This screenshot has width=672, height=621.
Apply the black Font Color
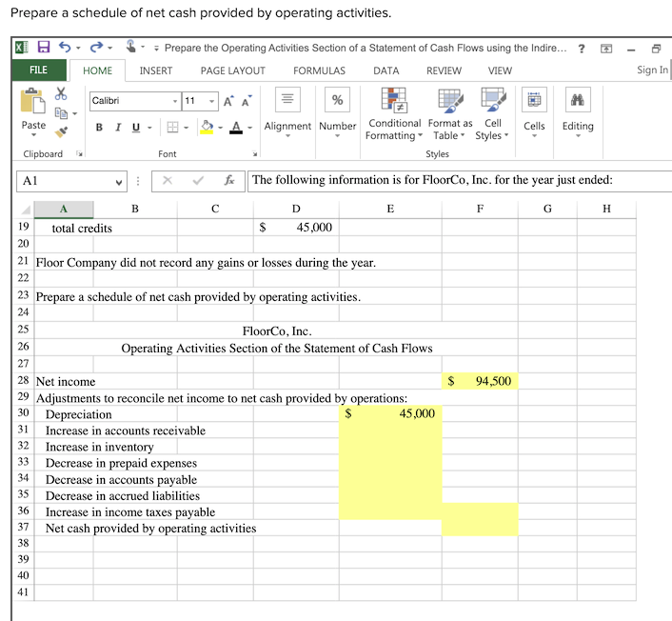[x=236, y=127]
